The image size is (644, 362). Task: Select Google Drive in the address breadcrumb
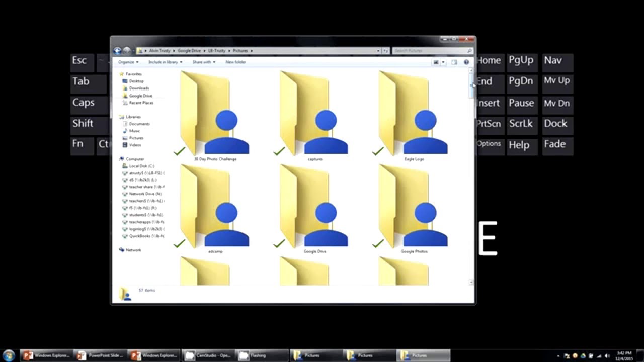[189, 51]
